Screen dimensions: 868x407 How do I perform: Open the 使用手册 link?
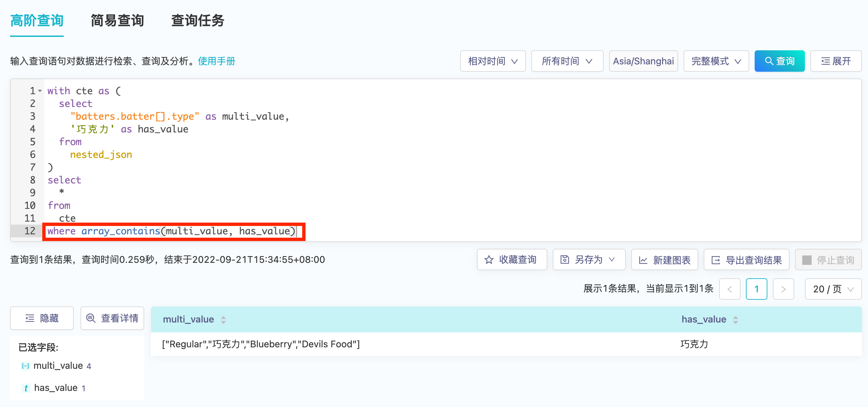(216, 61)
